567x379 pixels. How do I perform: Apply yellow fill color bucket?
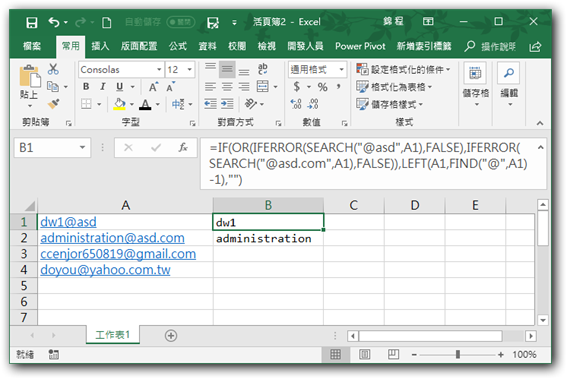click(120, 104)
